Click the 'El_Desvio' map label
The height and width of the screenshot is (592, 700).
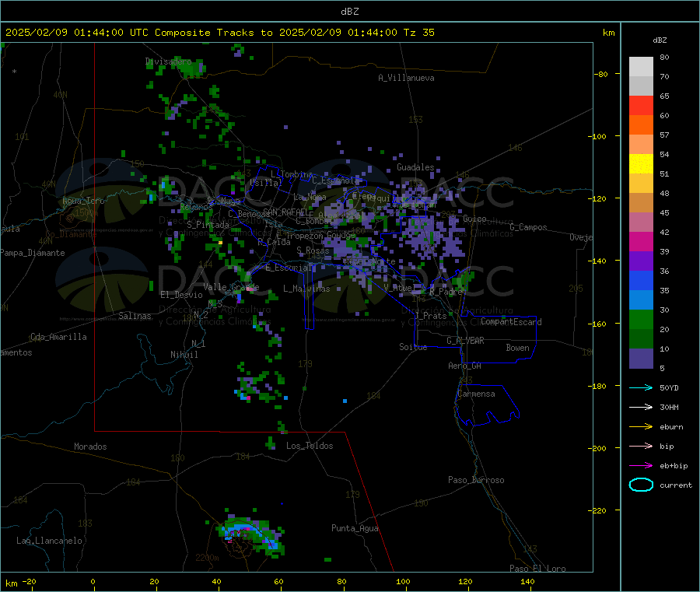point(181,295)
